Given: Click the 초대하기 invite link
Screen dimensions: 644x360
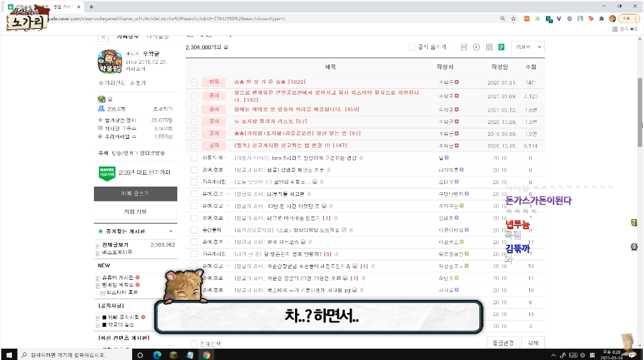Looking at the screenshot, I should click(163, 109).
